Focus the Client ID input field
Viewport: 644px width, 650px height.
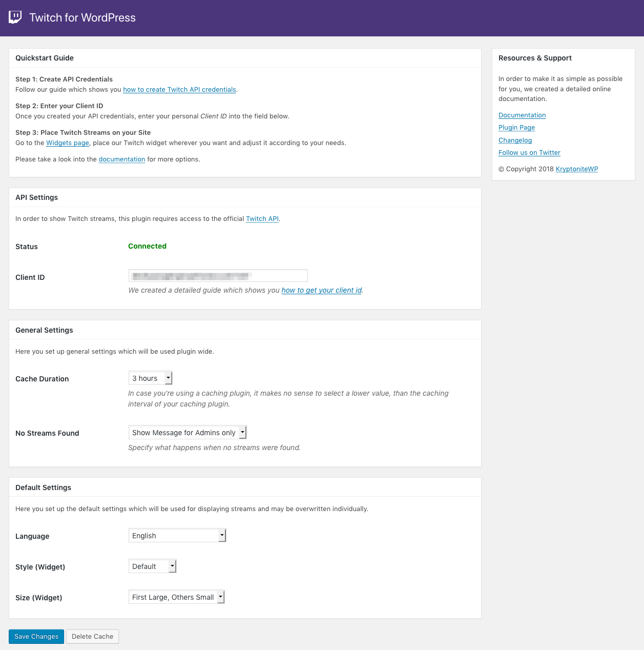tap(218, 276)
